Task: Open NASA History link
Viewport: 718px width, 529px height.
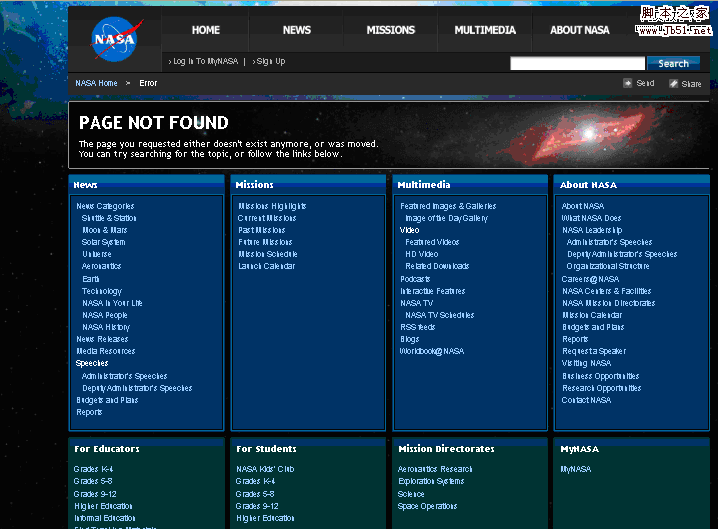Action: pyautogui.click(x=106, y=327)
